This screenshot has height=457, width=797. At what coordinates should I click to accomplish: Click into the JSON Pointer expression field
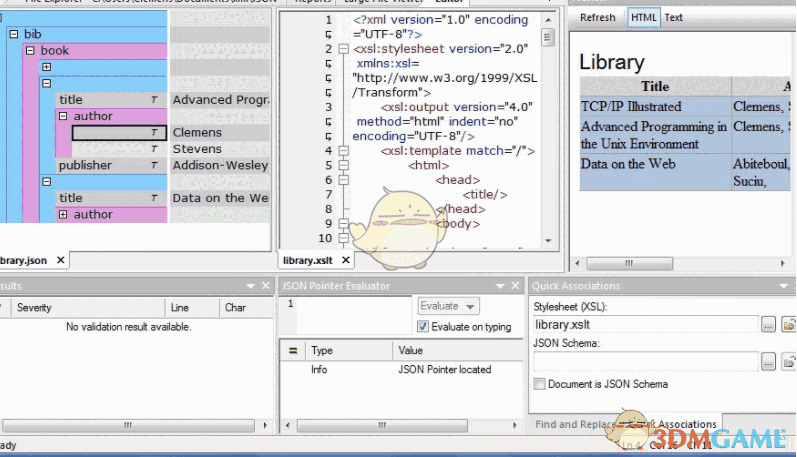354,316
